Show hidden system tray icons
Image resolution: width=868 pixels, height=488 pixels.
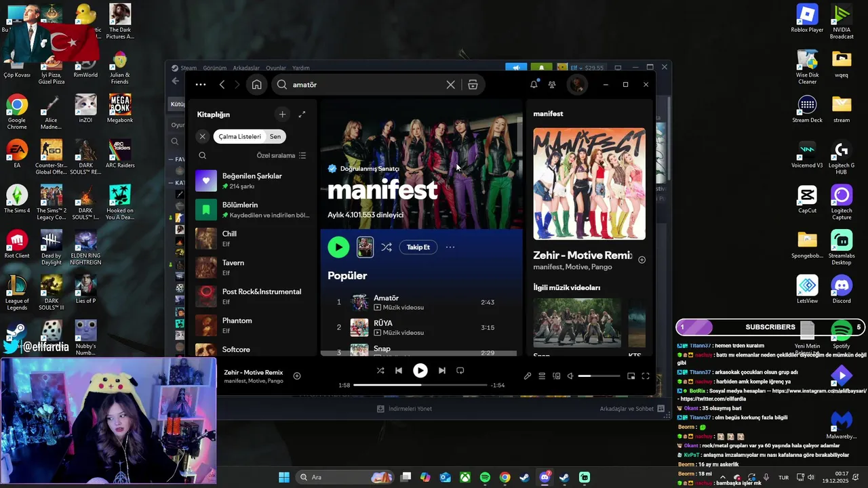click(722, 477)
